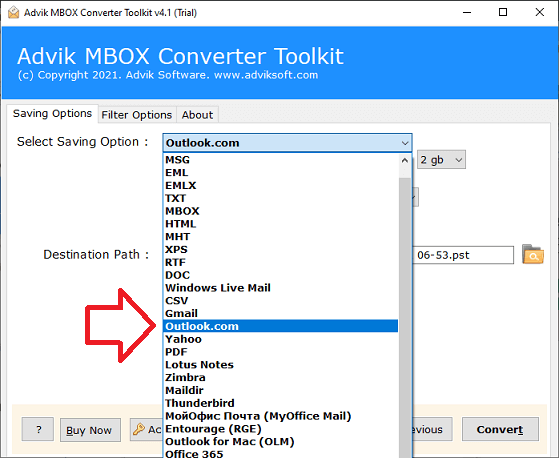Viewport: 559px width, 458px height.
Task: Click the dropdown list scrollbar track
Action: (405, 317)
